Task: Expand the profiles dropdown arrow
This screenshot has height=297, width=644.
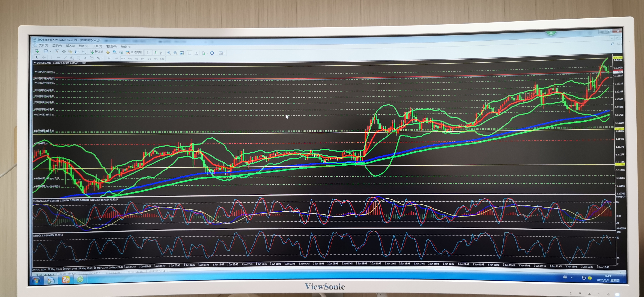Action: tap(50, 51)
